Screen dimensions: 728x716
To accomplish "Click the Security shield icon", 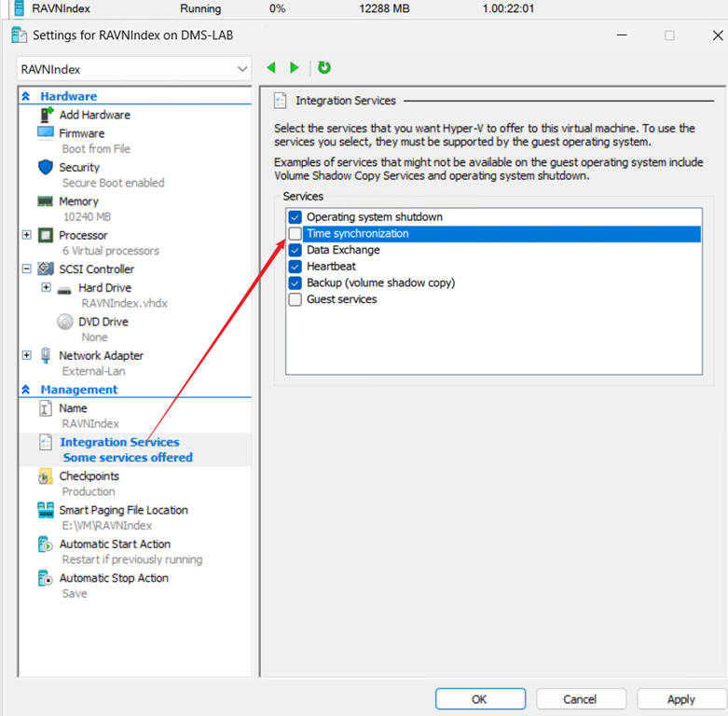I will point(46,167).
